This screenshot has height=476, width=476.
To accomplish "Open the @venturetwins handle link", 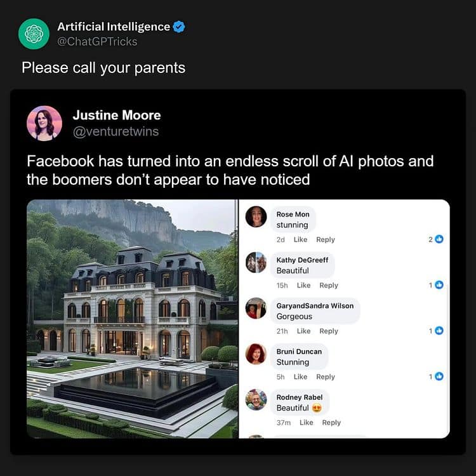I will (116, 131).
